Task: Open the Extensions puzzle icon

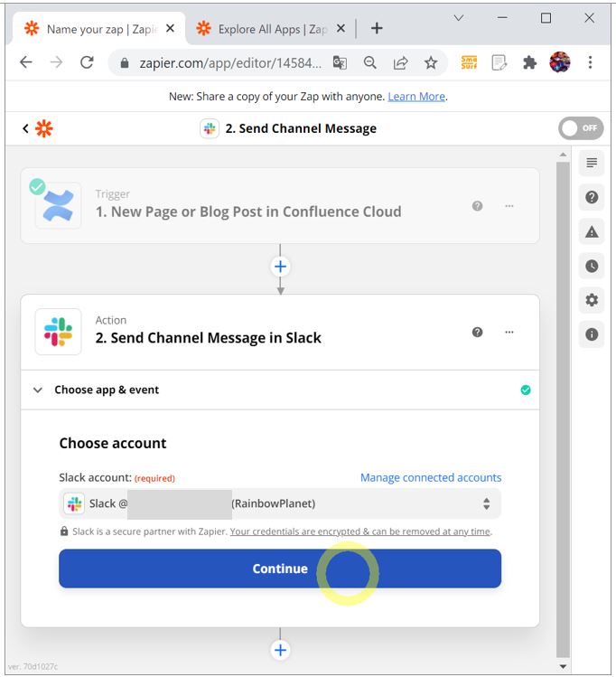Action: [529, 63]
